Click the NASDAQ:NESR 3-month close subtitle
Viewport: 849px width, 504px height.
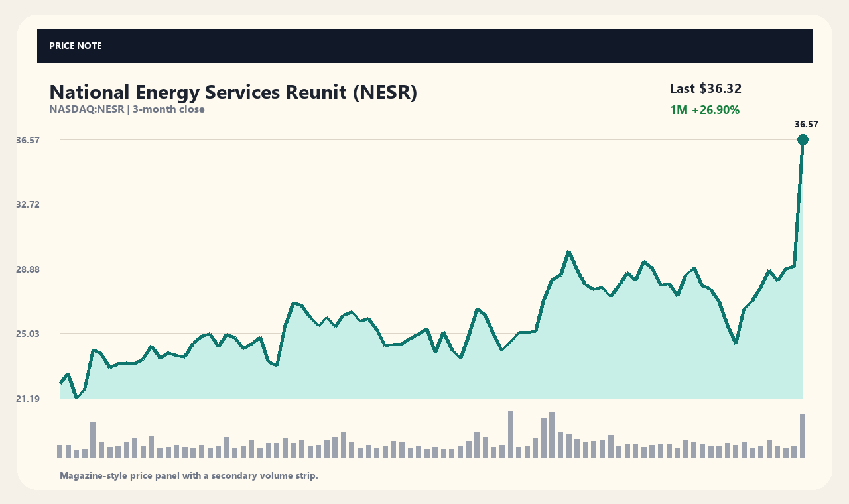coord(127,109)
